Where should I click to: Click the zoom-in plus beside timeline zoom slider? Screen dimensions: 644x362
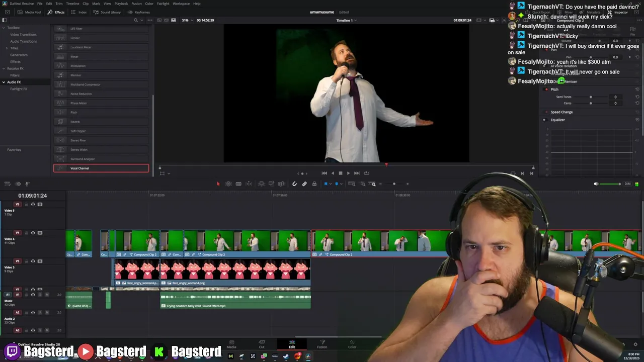[x=408, y=184]
